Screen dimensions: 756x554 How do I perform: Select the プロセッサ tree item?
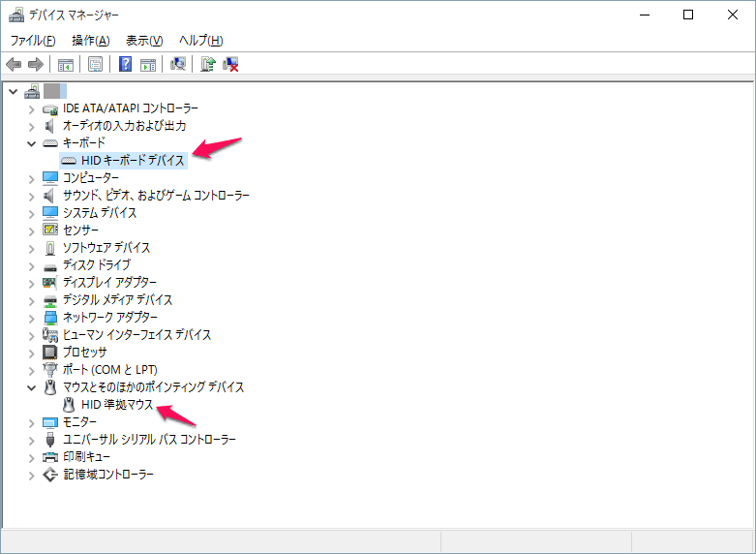pyautogui.click(x=84, y=352)
